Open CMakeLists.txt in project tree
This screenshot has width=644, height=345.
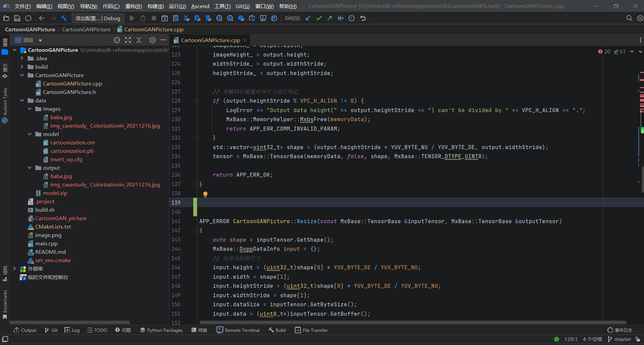(53, 227)
